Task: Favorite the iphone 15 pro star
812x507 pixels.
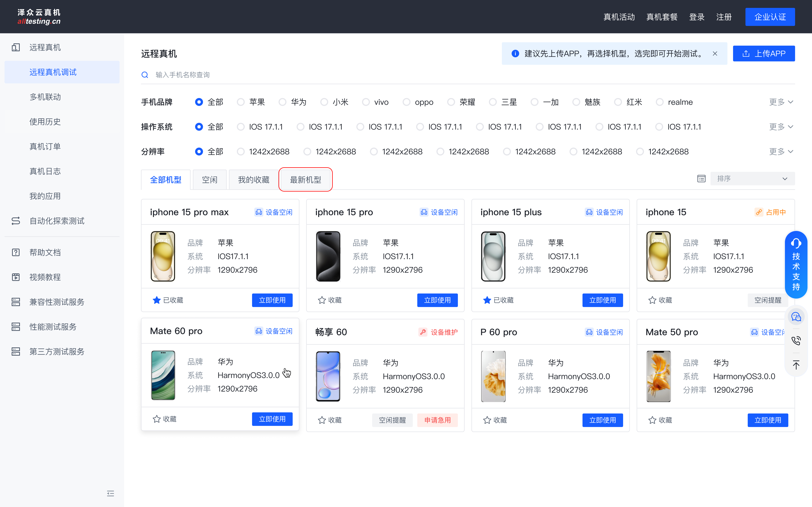Action: pyautogui.click(x=322, y=300)
